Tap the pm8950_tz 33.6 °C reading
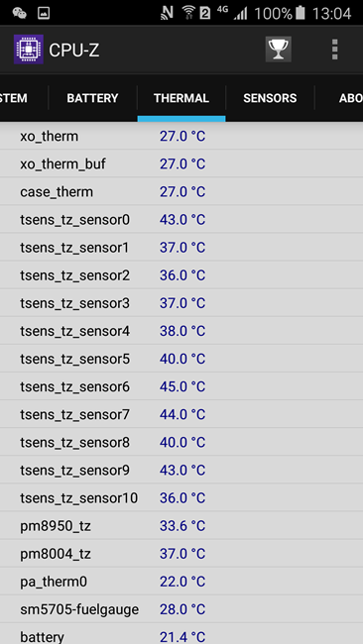The height and width of the screenshot is (644, 363). pos(182,526)
